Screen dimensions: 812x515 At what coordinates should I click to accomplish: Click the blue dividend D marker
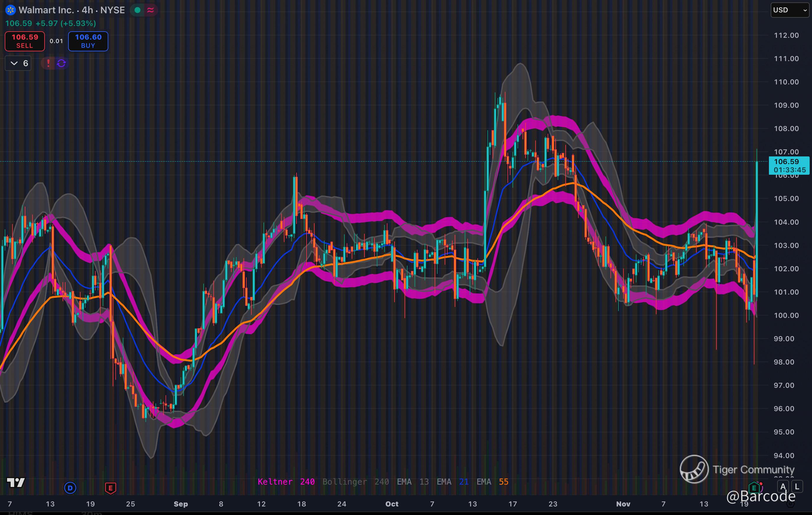coord(70,488)
